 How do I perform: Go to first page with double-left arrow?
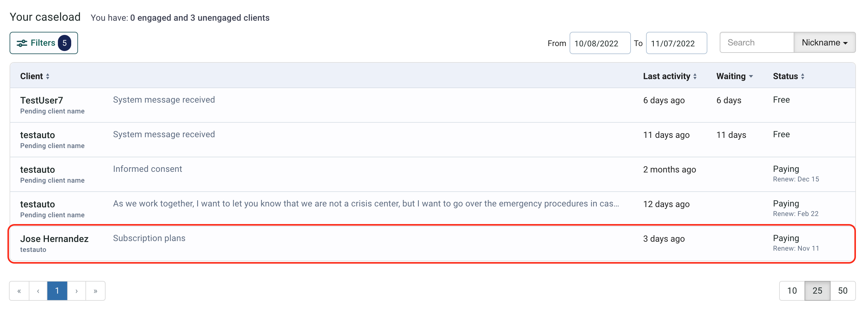coord(19,291)
